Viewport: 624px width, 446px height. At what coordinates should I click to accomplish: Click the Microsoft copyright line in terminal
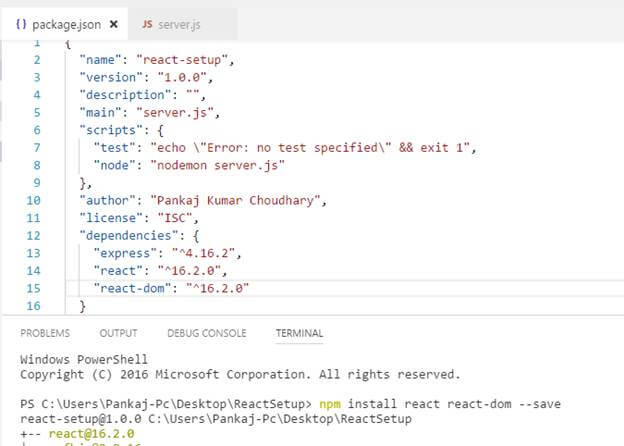pos(240,374)
